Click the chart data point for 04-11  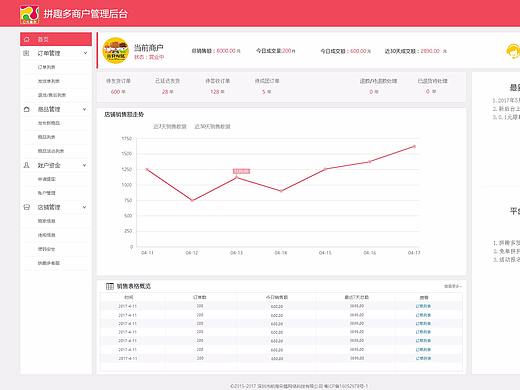pyautogui.click(x=147, y=169)
